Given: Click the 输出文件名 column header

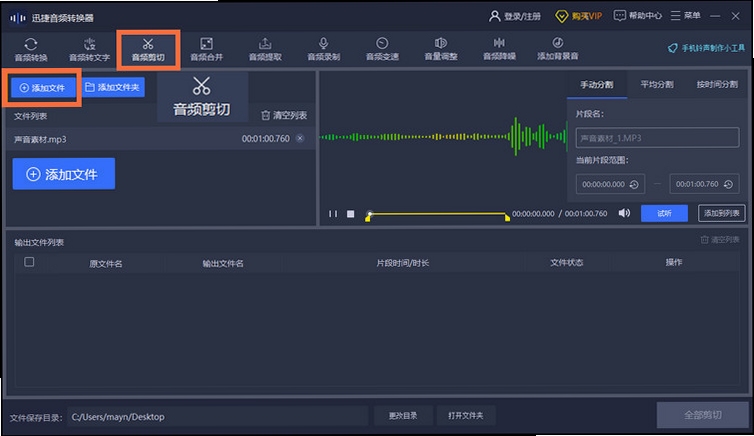Looking at the screenshot, I should (x=223, y=263).
